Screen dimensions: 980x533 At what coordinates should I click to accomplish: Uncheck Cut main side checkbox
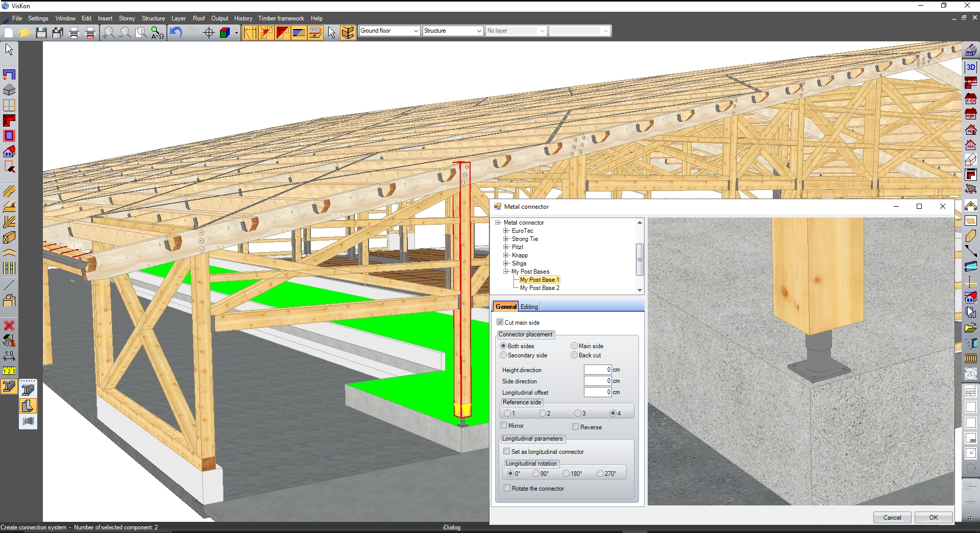click(x=500, y=322)
